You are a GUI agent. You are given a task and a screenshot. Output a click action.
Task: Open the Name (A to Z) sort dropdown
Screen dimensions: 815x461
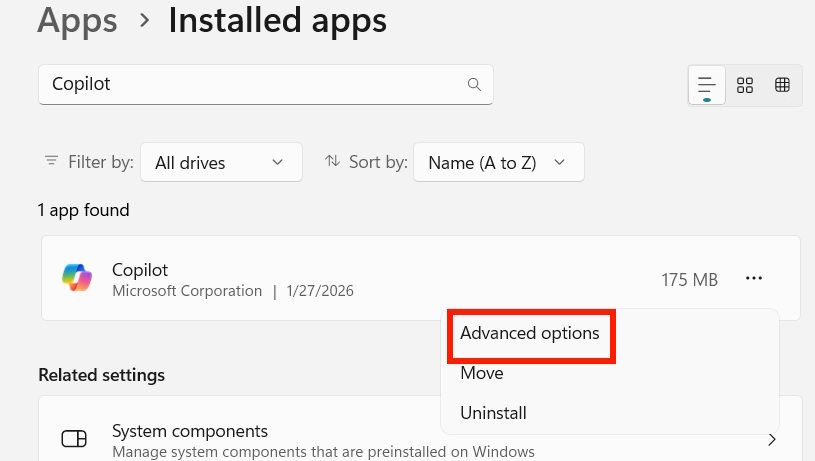click(x=498, y=162)
